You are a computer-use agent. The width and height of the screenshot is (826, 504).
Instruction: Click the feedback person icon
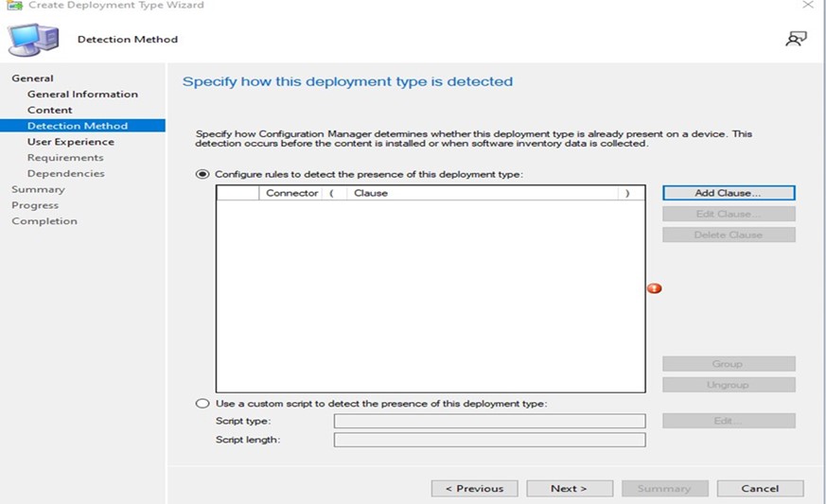click(x=797, y=39)
